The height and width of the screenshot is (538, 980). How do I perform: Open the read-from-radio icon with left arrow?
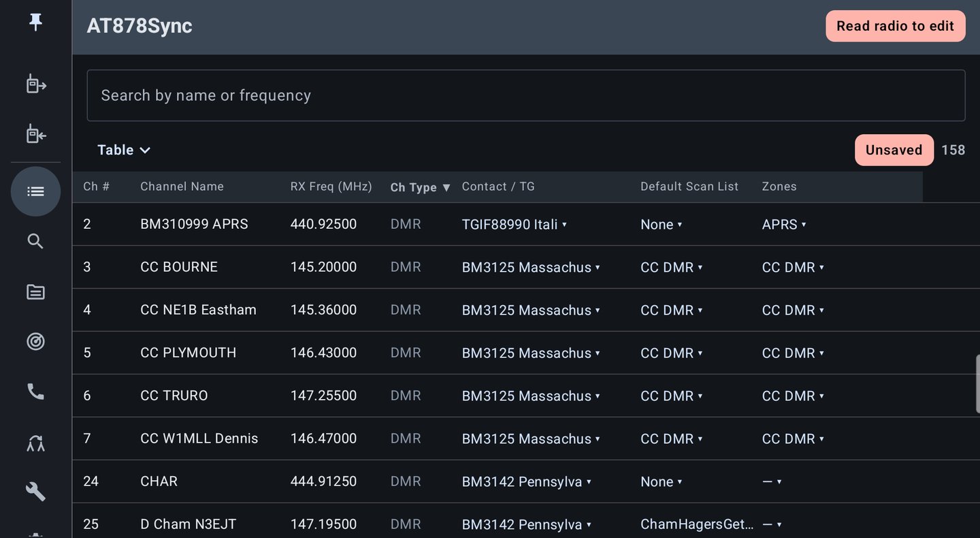point(35,133)
